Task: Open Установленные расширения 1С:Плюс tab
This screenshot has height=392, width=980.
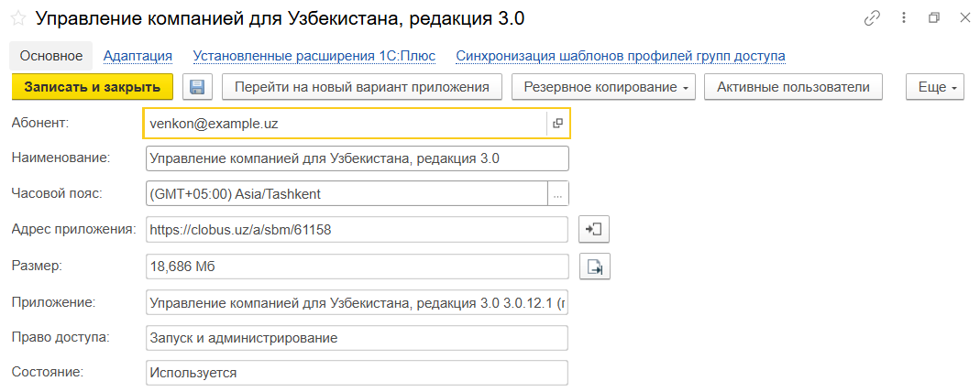Action: [314, 56]
